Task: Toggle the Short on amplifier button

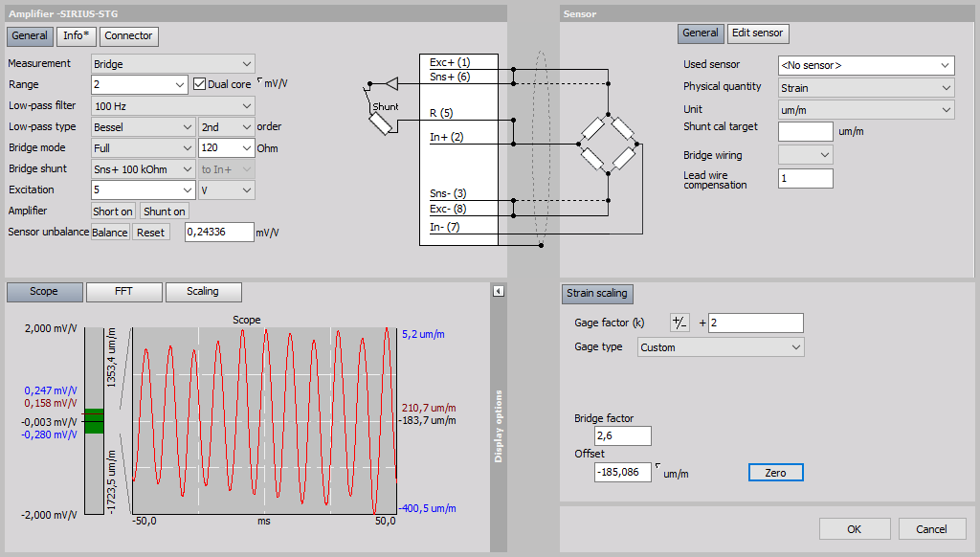Action: (x=113, y=212)
